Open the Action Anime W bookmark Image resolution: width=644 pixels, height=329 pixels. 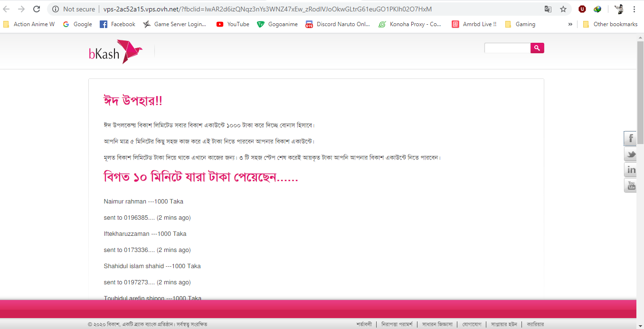[29, 24]
